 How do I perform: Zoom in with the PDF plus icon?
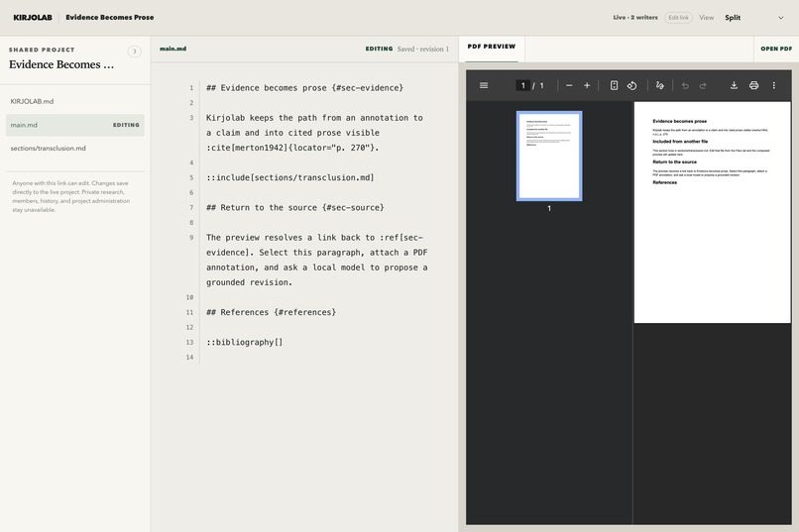point(587,85)
